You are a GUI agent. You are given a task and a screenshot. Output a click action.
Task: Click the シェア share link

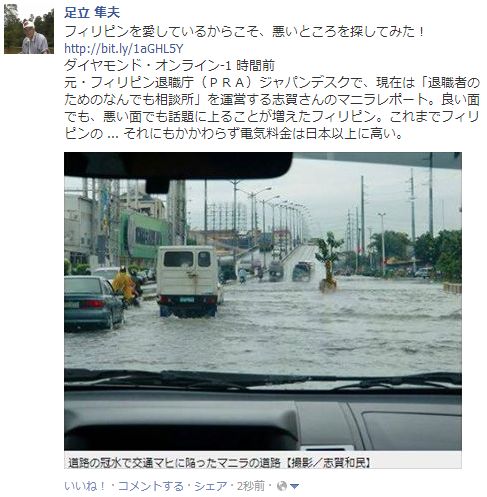click(x=211, y=486)
